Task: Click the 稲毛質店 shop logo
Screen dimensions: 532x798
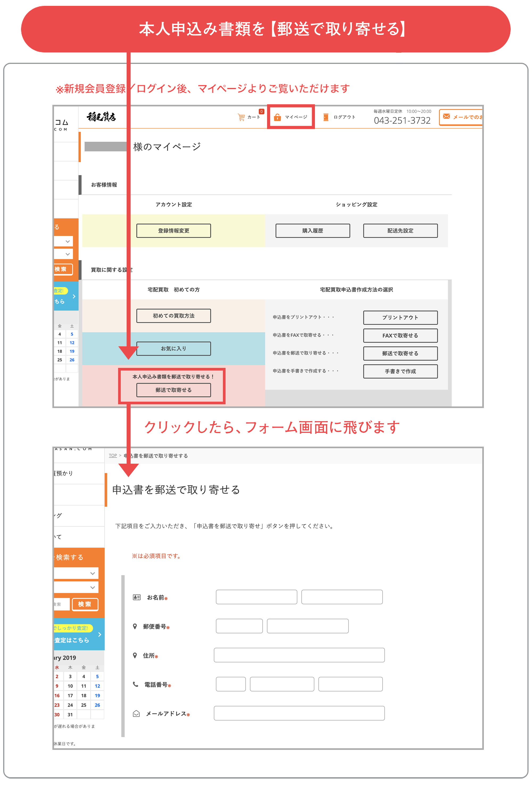Action: pyautogui.click(x=101, y=117)
